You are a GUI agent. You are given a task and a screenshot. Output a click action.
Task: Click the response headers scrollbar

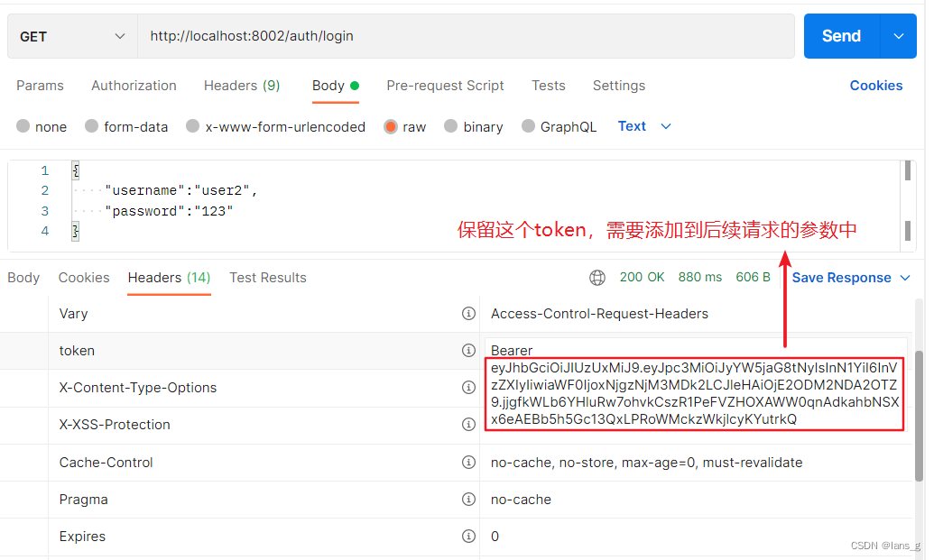[x=920, y=416]
